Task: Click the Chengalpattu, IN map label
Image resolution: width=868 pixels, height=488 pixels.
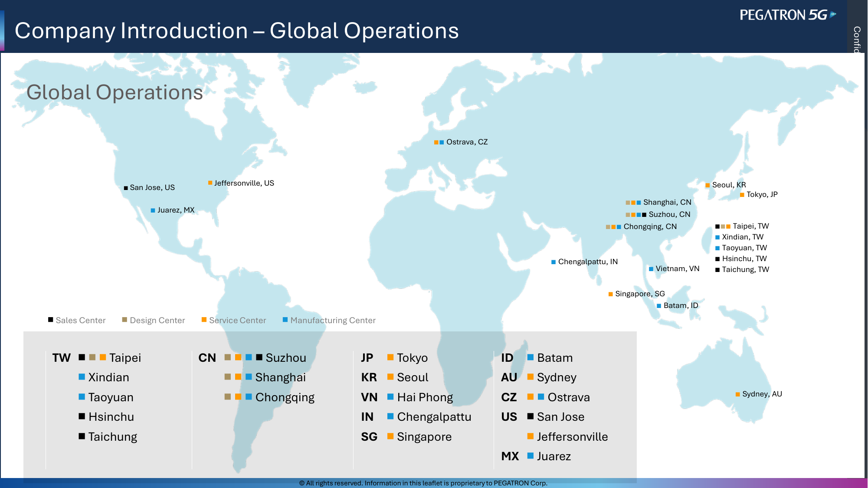Action: click(588, 262)
